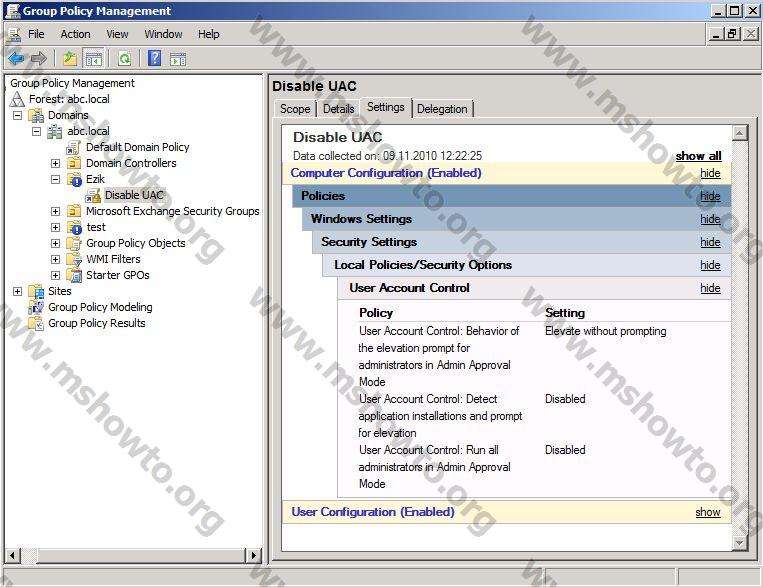This screenshot has width=763, height=587.
Task: Click the Computer Configuration (Enabled) heading
Action: pyautogui.click(x=386, y=173)
